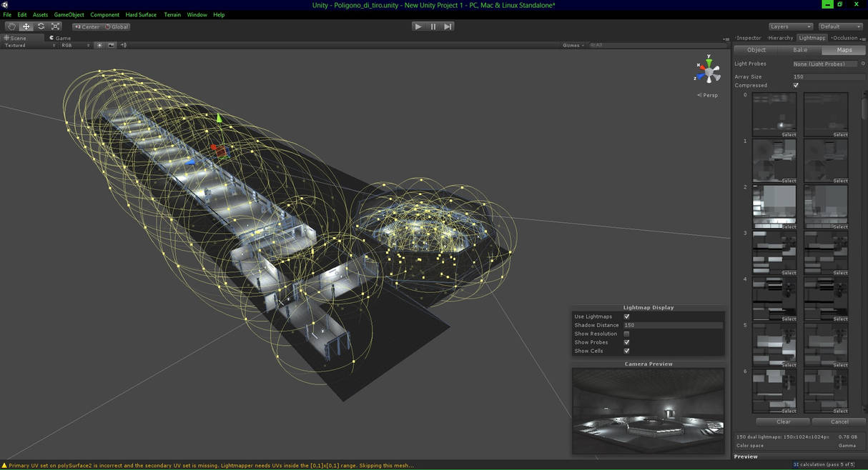Open the Edit menu
The image size is (868, 470).
point(22,14)
